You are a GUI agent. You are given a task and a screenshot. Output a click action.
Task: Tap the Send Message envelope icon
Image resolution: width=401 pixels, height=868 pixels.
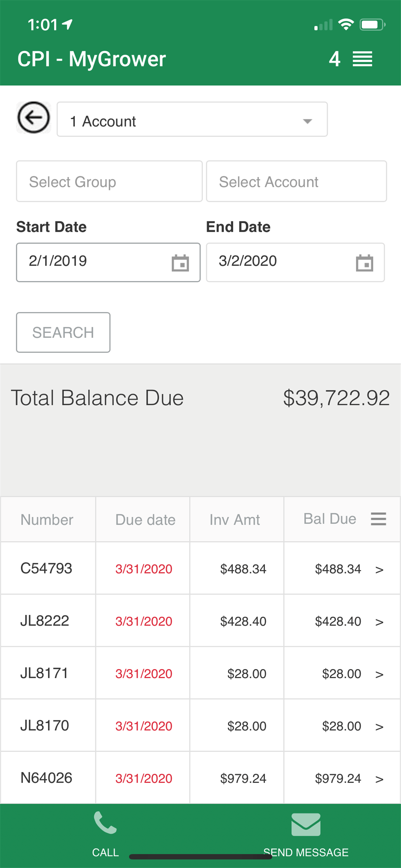click(x=306, y=824)
